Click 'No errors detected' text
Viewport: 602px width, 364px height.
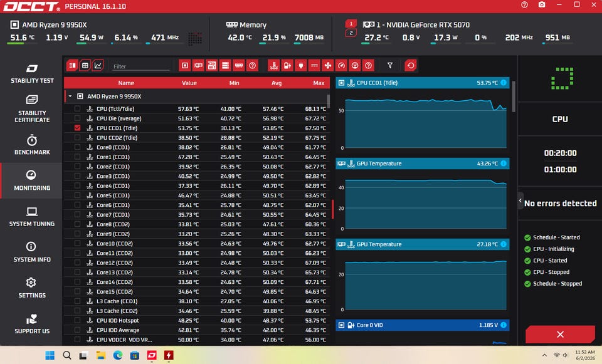pos(560,203)
